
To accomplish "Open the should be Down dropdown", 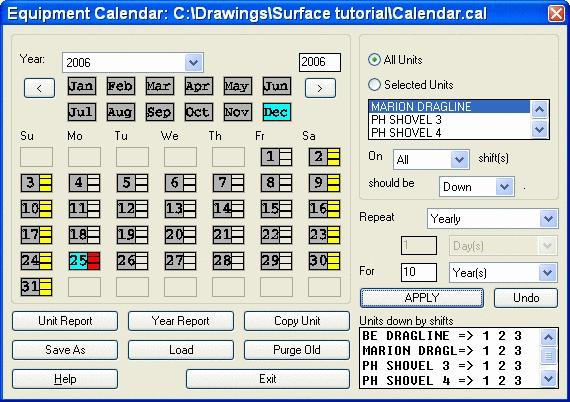I will pos(477,187).
